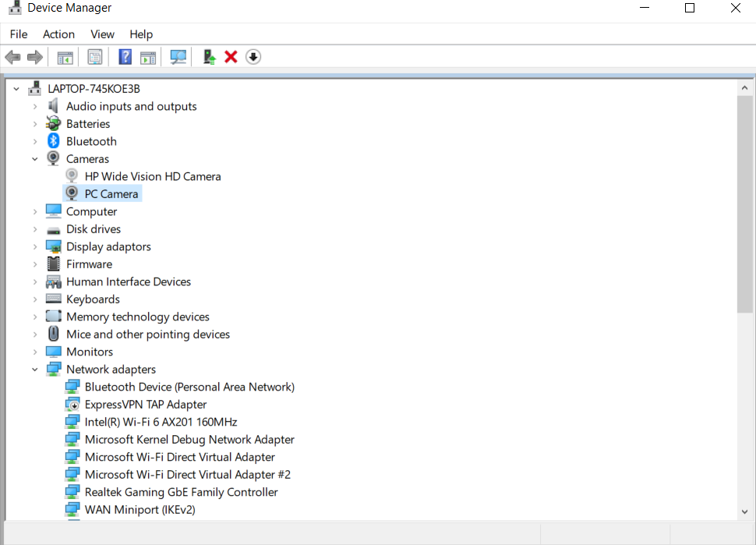This screenshot has height=545, width=756.
Task: Click Disable device down-arrow icon
Action: [253, 57]
